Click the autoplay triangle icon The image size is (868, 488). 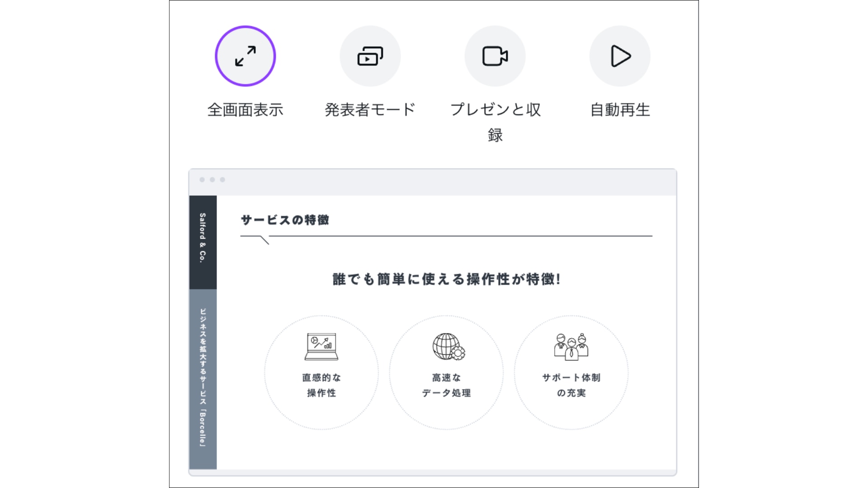tap(620, 56)
